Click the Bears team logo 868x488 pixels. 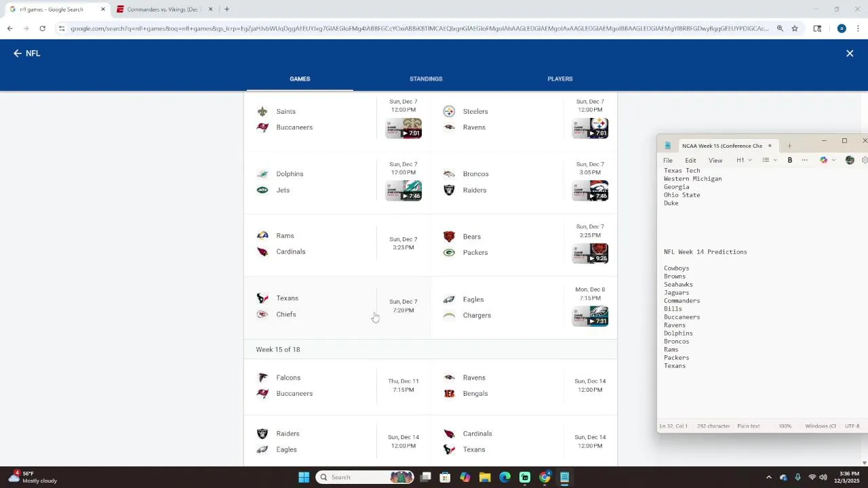[x=449, y=237]
